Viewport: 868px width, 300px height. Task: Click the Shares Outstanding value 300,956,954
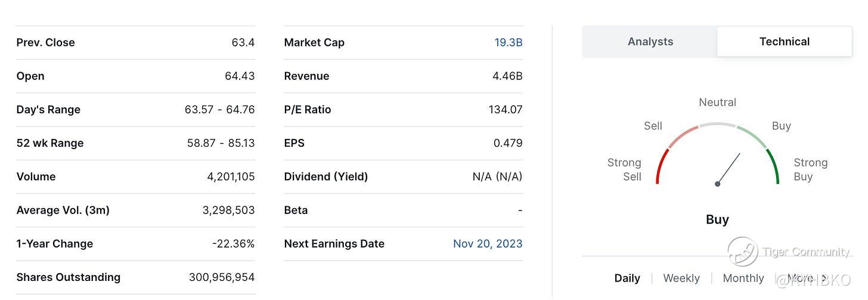click(222, 277)
